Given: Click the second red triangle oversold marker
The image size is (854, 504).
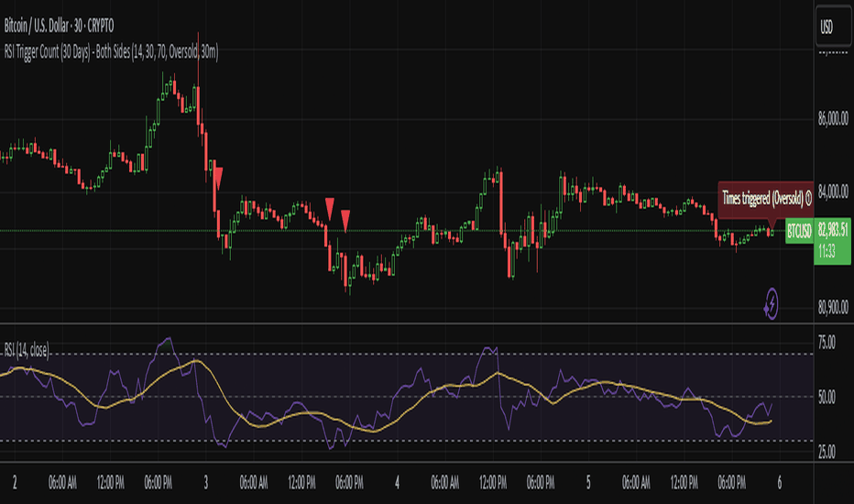Looking at the screenshot, I should pyautogui.click(x=330, y=209).
